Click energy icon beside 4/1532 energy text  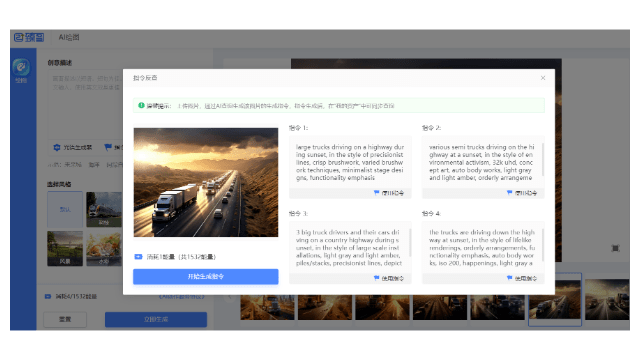(48, 296)
